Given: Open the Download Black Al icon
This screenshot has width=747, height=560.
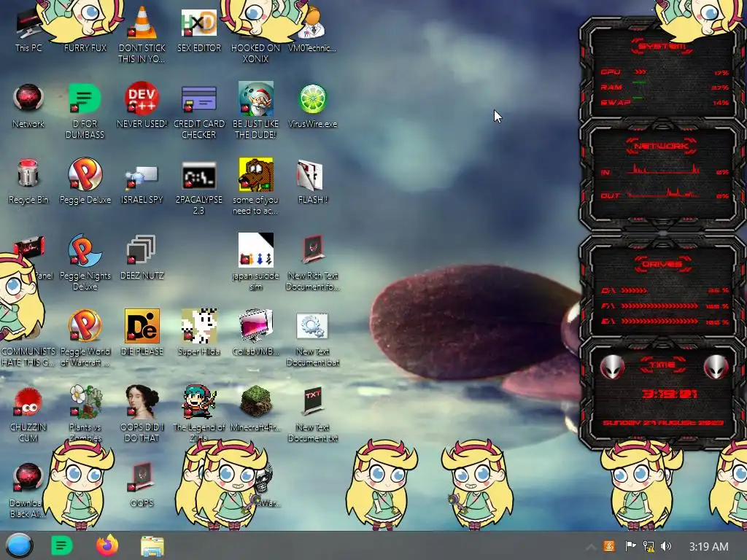Looking at the screenshot, I should point(28,489).
